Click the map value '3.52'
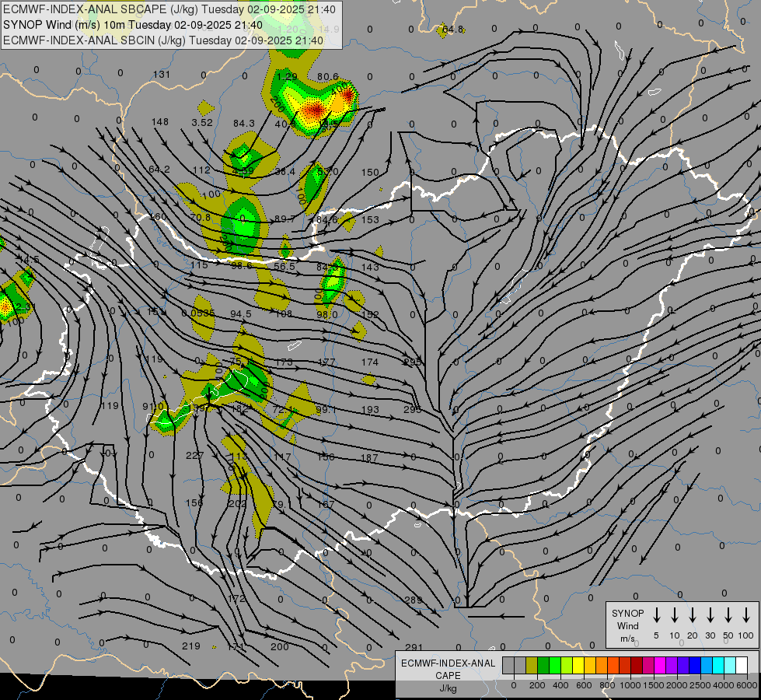The image size is (761, 700). [202, 122]
